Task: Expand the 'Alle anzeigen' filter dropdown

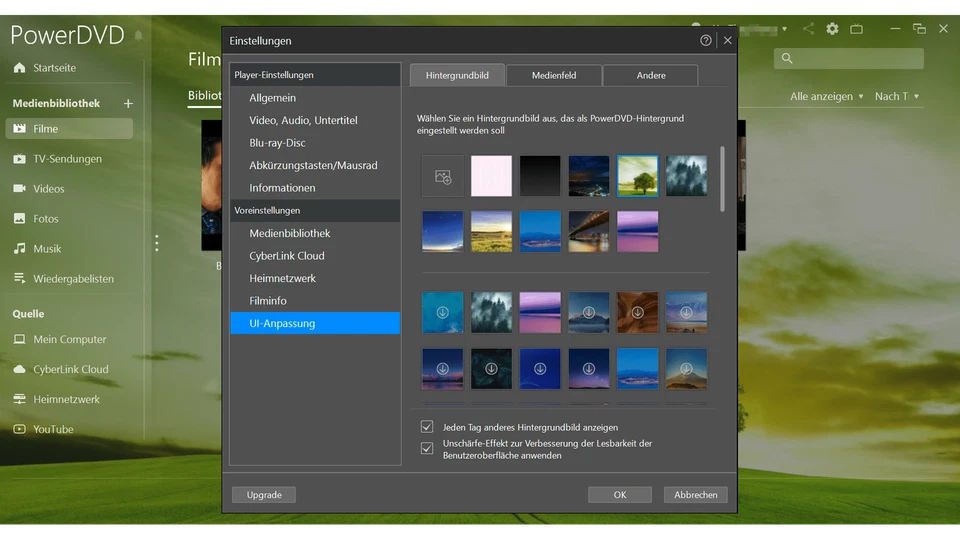Action: tap(827, 97)
